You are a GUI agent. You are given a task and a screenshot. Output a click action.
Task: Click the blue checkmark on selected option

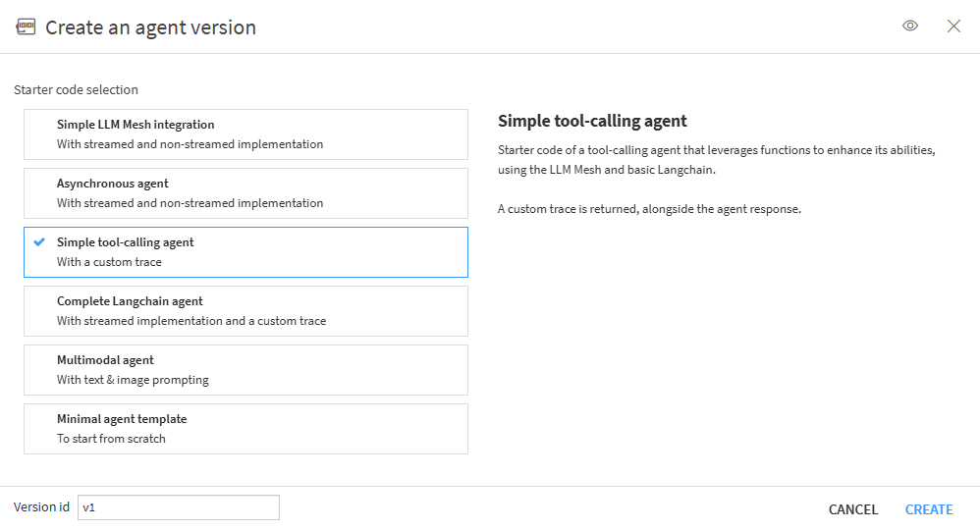click(39, 241)
